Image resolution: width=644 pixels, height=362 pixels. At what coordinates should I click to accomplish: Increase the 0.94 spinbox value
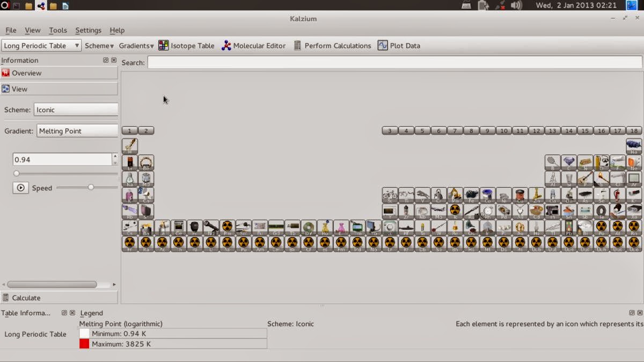(115, 156)
